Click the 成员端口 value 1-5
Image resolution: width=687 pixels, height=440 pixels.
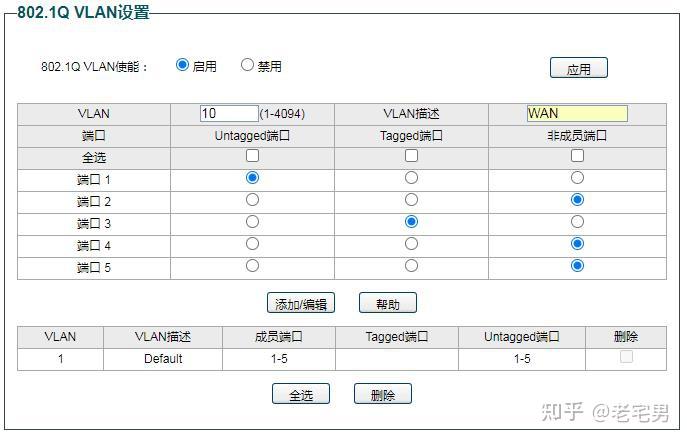[279, 359]
